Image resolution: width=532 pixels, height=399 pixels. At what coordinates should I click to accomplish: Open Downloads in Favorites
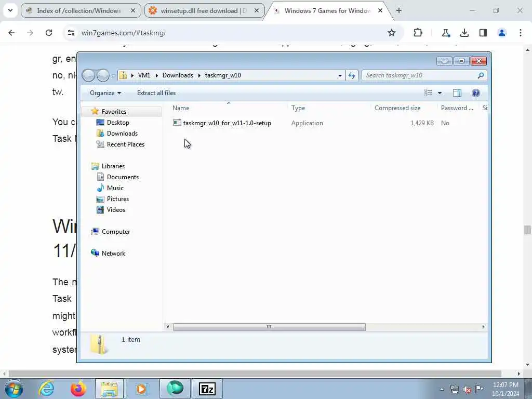122,134
